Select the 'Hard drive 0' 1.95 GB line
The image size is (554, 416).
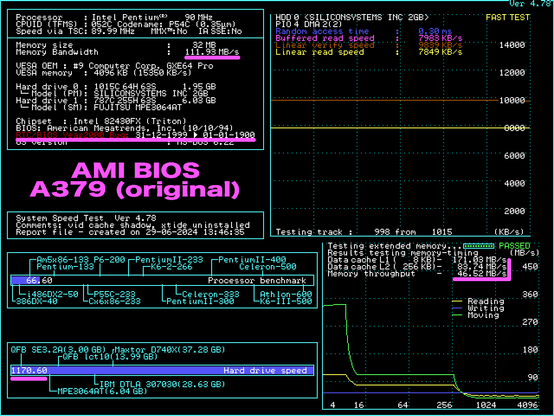coord(116,87)
